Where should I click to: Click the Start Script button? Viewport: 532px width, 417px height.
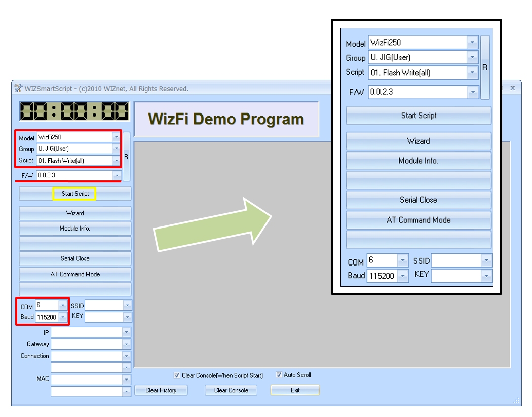[75, 194]
